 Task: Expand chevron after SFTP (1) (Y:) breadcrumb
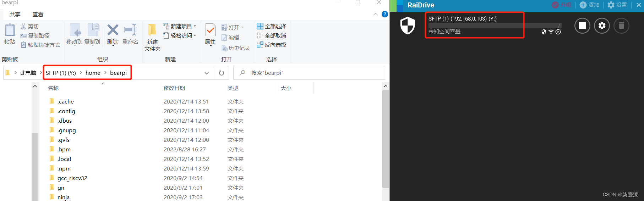81,73
